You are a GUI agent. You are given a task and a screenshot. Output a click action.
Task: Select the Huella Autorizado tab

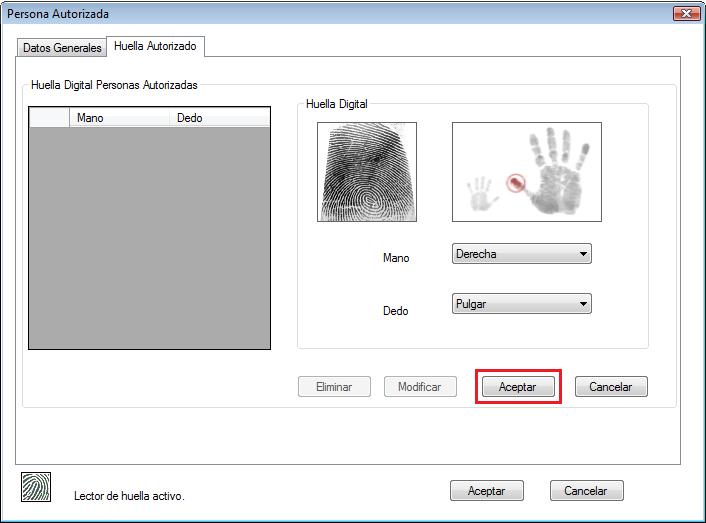[x=155, y=47]
